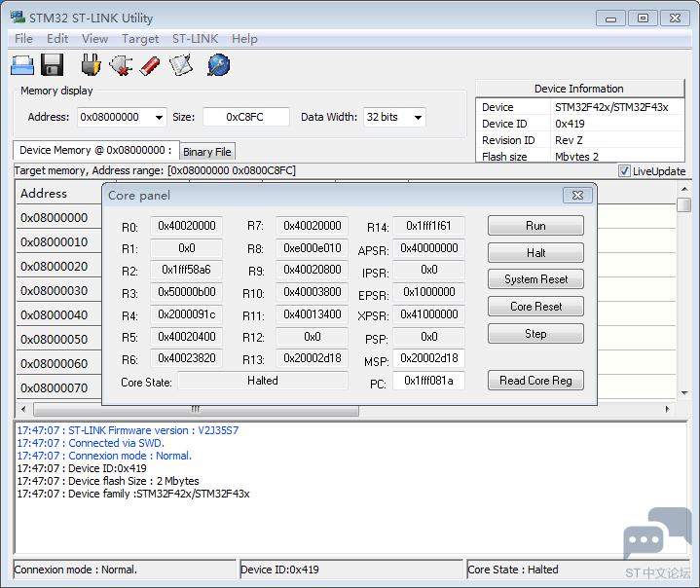The image size is (700, 588).
Task: Click the Read Core Reg button
Action: (x=535, y=381)
